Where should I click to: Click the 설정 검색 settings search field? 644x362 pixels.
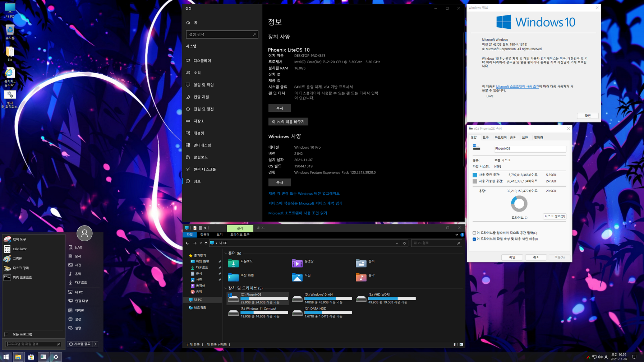click(x=222, y=34)
